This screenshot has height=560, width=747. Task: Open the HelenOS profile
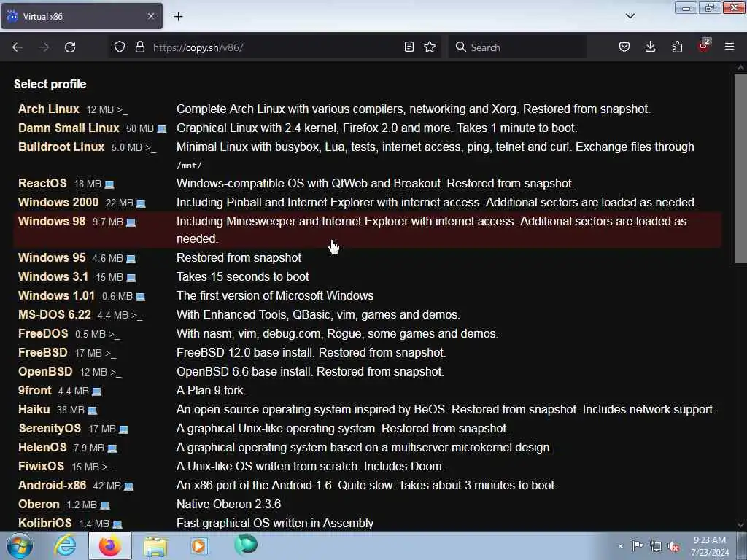(x=42, y=448)
